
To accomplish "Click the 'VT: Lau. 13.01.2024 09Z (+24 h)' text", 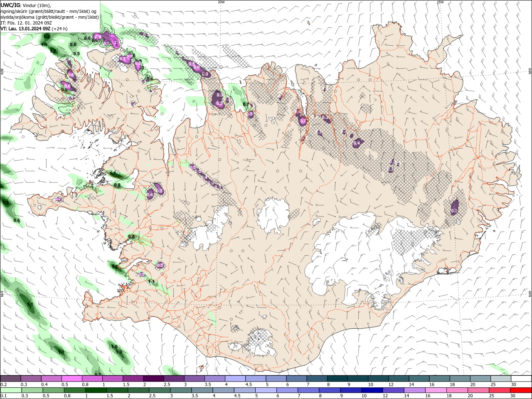I will click(34, 29).
